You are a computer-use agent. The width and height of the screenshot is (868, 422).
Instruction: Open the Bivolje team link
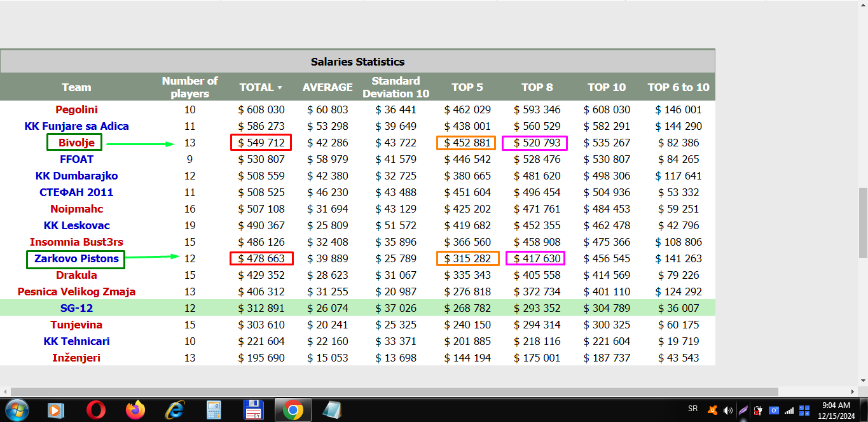76,143
